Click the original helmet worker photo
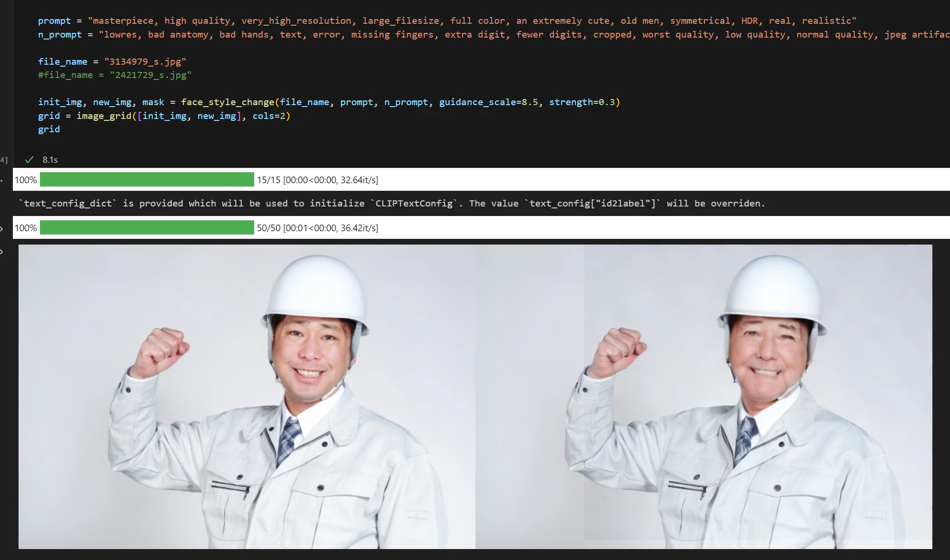 (x=247, y=397)
